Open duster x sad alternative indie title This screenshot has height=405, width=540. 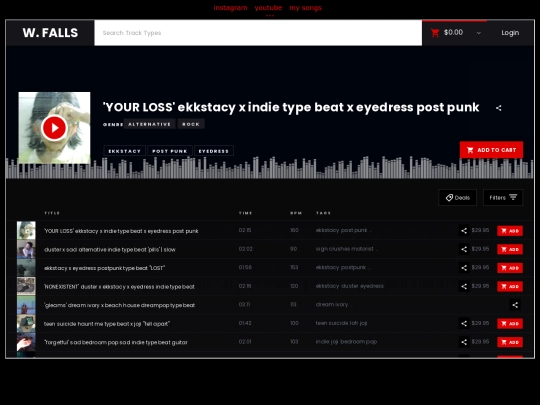click(x=110, y=250)
